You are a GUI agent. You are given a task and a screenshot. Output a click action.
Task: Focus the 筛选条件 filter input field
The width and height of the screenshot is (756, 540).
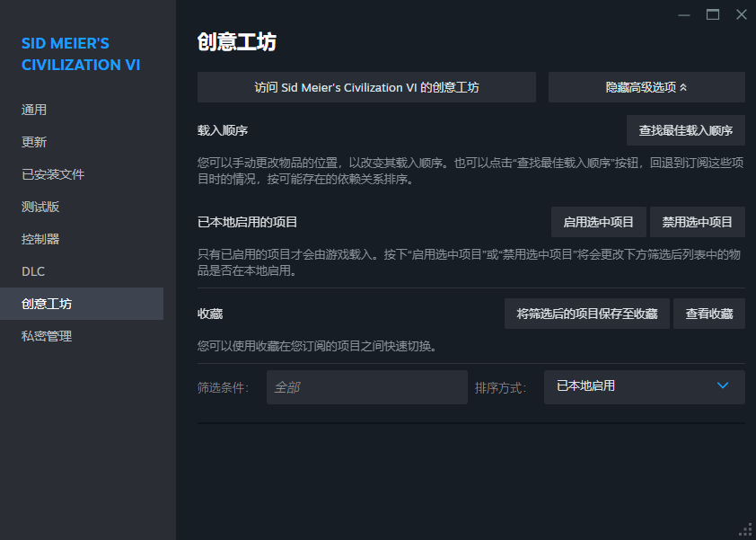coord(367,387)
